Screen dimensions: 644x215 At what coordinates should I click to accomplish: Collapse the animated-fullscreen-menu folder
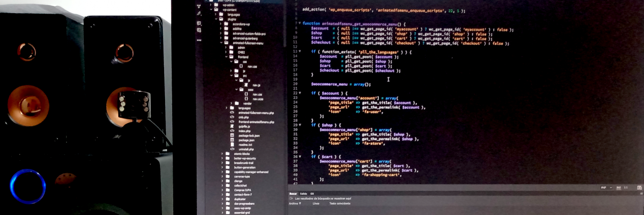click(x=222, y=43)
